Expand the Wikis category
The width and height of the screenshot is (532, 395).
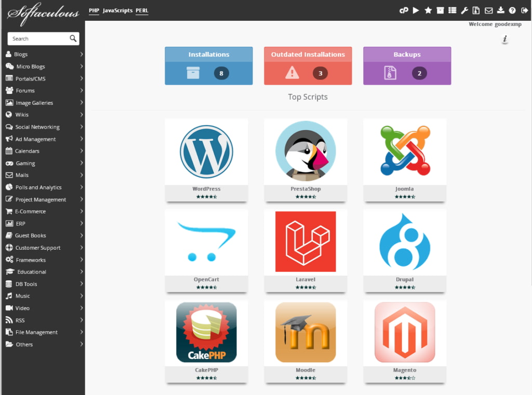point(44,115)
